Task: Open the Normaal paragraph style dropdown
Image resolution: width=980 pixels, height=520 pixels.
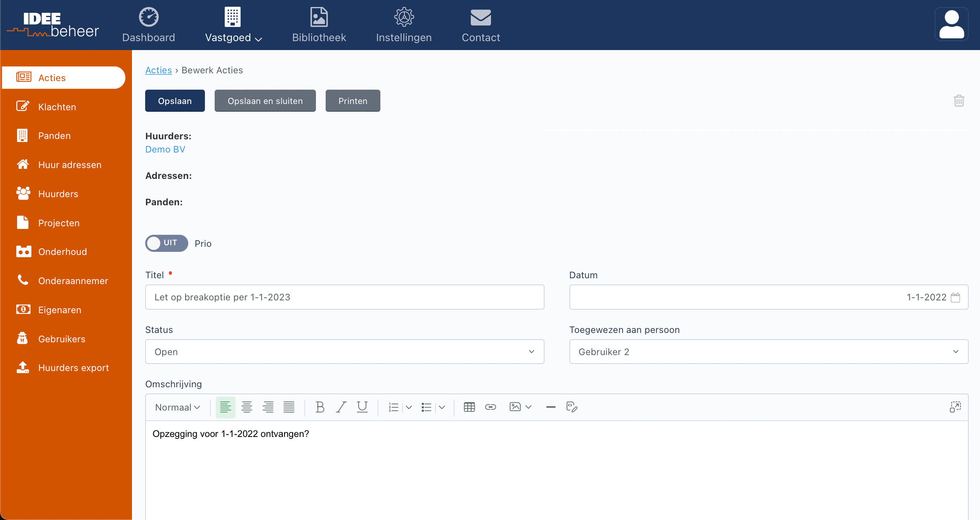Action: [x=178, y=407]
